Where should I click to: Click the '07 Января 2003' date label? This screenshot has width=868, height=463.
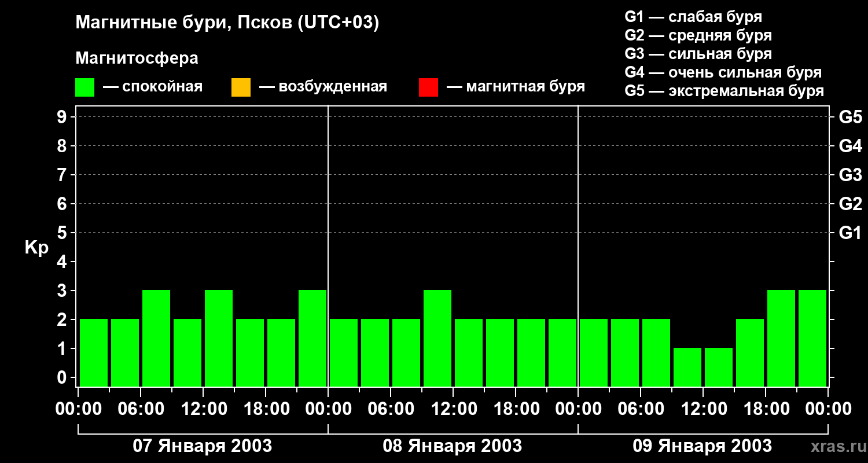(203, 446)
